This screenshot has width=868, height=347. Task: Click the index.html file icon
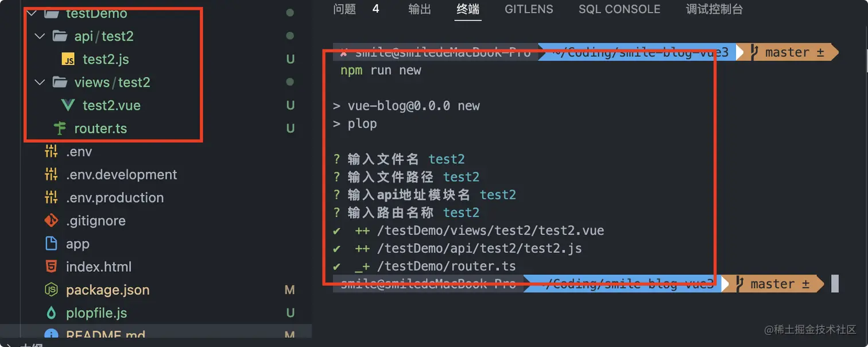point(52,266)
